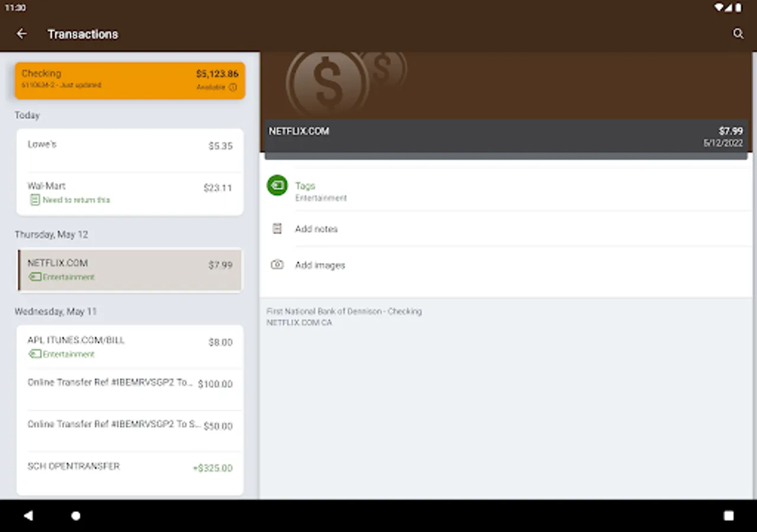Image resolution: width=757 pixels, height=532 pixels.
Task: Tap the Android back navigation button
Action: (28, 515)
